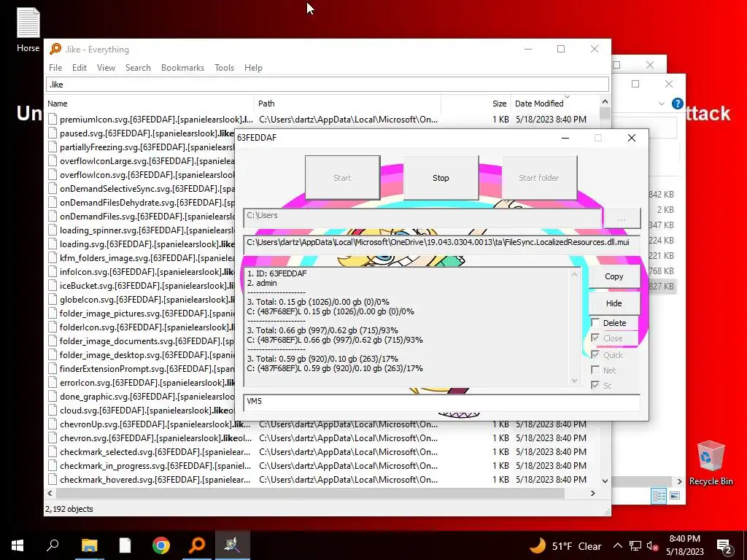This screenshot has height=560, width=747.
Task: Click the help question mark icon
Action: point(677,104)
